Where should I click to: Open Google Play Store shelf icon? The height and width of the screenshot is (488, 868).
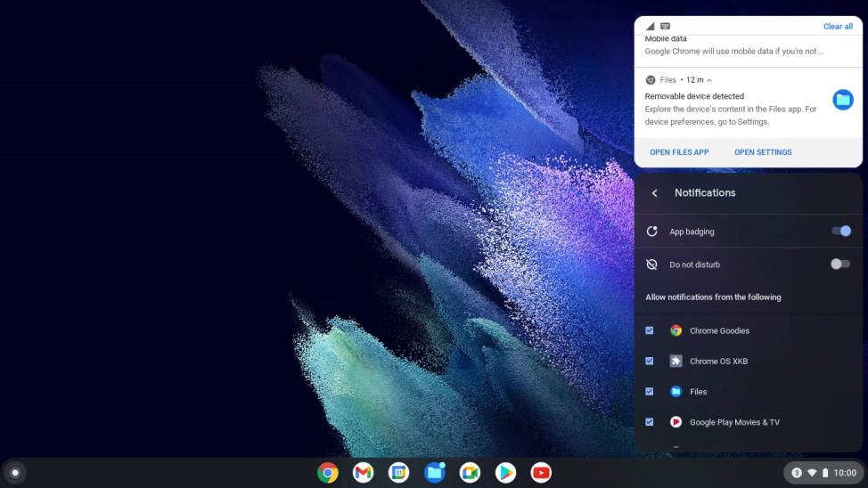(505, 473)
